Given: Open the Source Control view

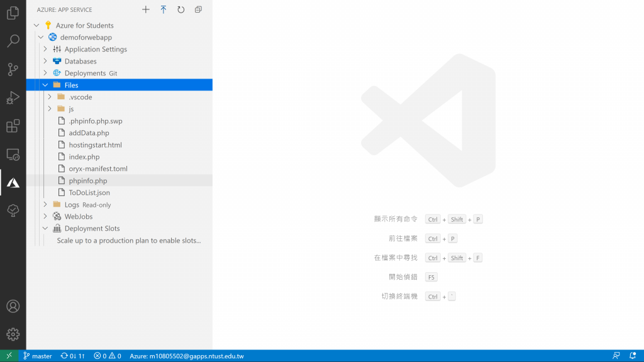Looking at the screenshot, I should 13,69.
